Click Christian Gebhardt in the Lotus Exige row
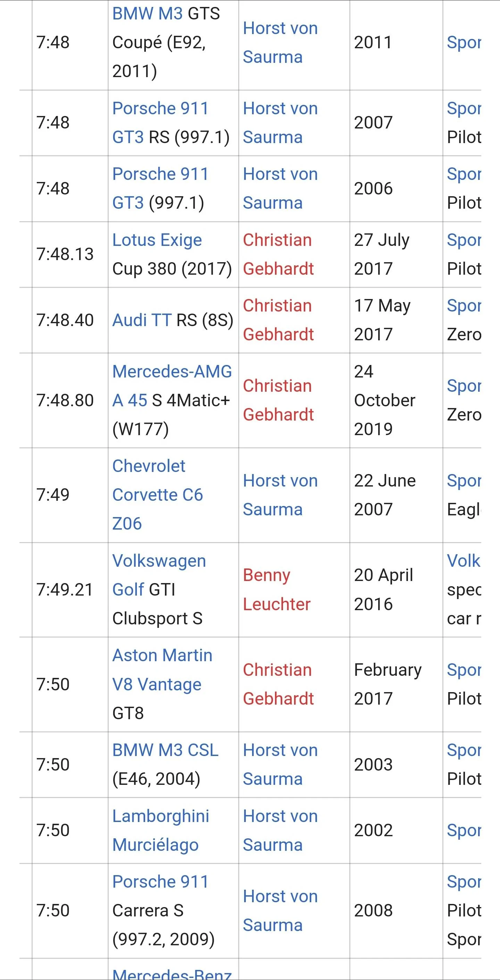Viewport: 500px width, 980px height. (278, 254)
